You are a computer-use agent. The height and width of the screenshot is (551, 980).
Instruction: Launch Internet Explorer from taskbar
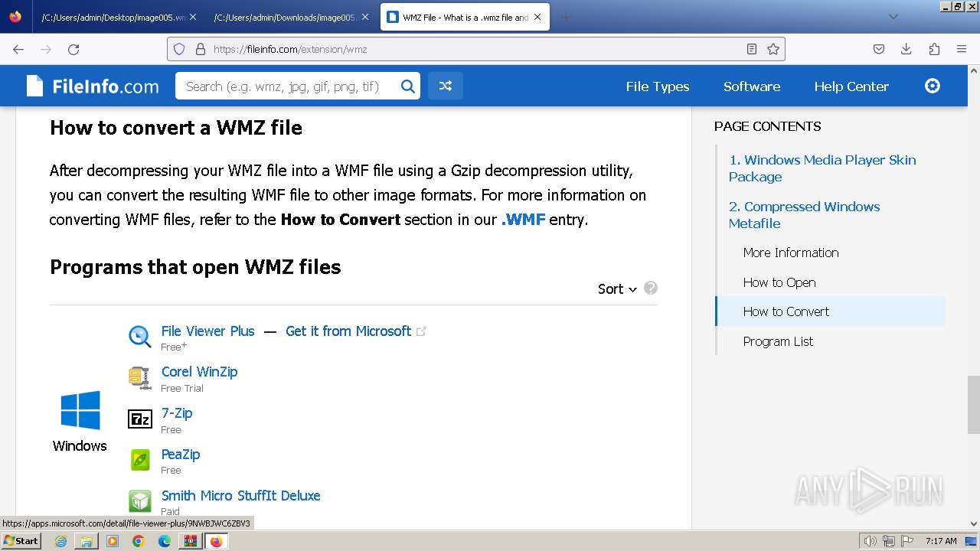coord(60,541)
